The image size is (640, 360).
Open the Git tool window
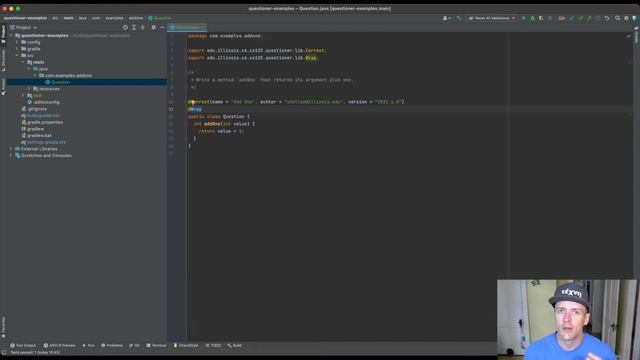click(x=134, y=345)
